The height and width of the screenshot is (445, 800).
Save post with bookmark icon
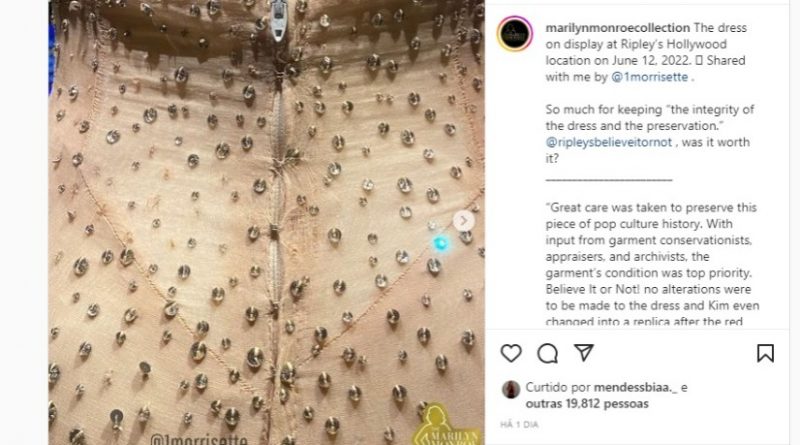[765, 353]
